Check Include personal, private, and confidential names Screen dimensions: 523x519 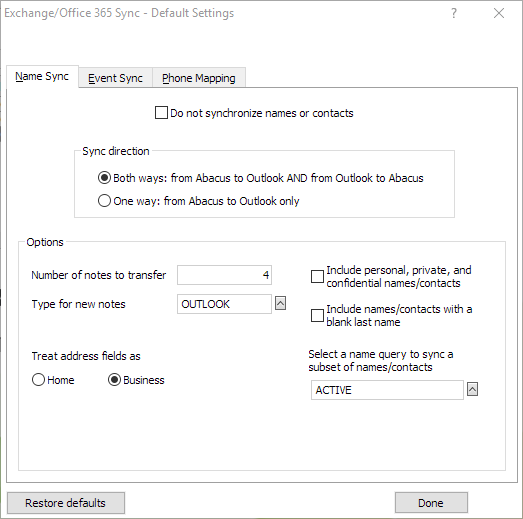coord(317,277)
